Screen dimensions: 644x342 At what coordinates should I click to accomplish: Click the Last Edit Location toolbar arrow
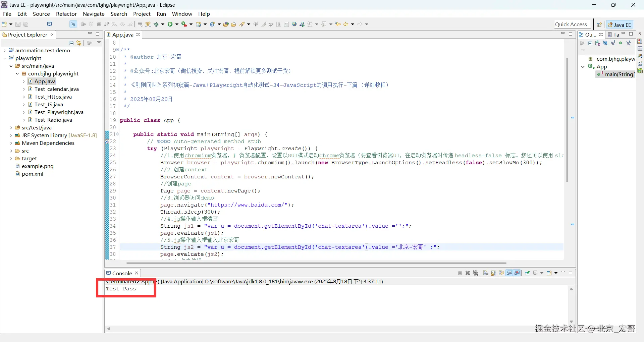pyautogui.click(x=338, y=24)
